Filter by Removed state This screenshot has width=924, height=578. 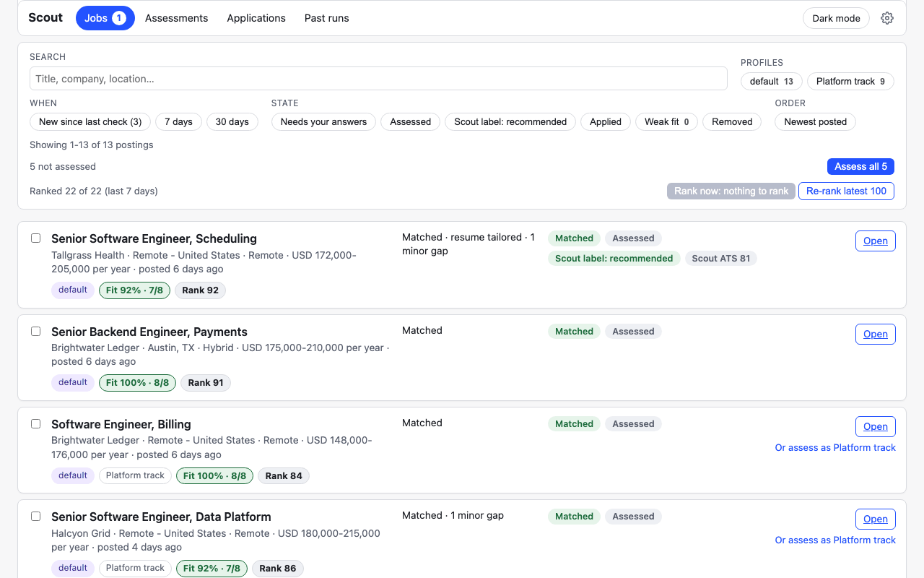[732, 121]
